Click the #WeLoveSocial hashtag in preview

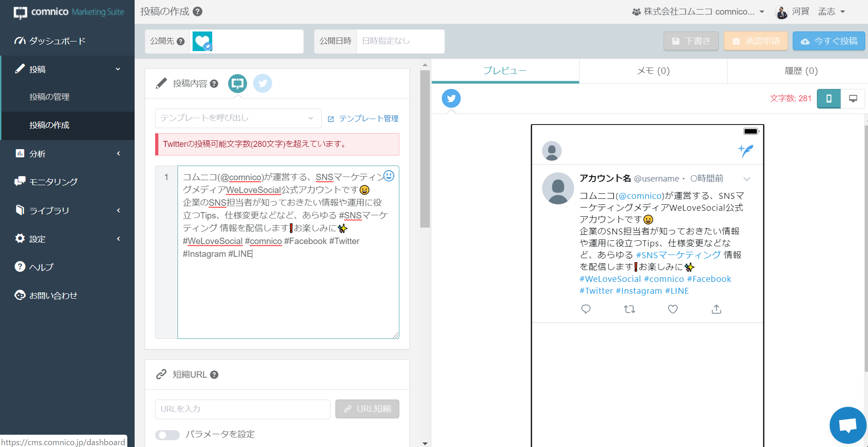610,279
